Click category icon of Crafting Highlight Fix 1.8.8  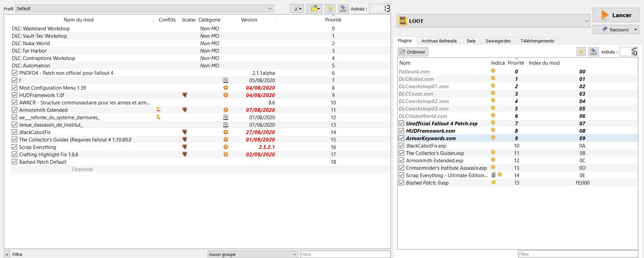pyautogui.click(x=226, y=154)
